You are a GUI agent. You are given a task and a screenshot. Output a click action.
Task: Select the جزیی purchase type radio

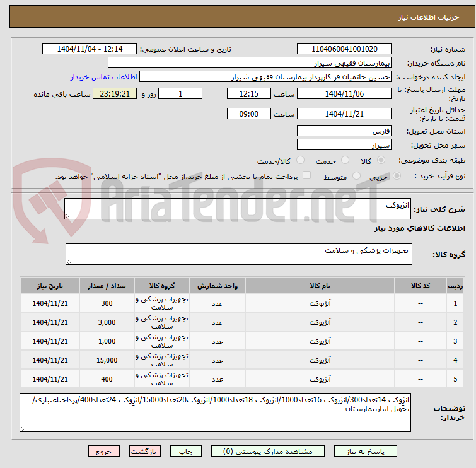[397, 176]
